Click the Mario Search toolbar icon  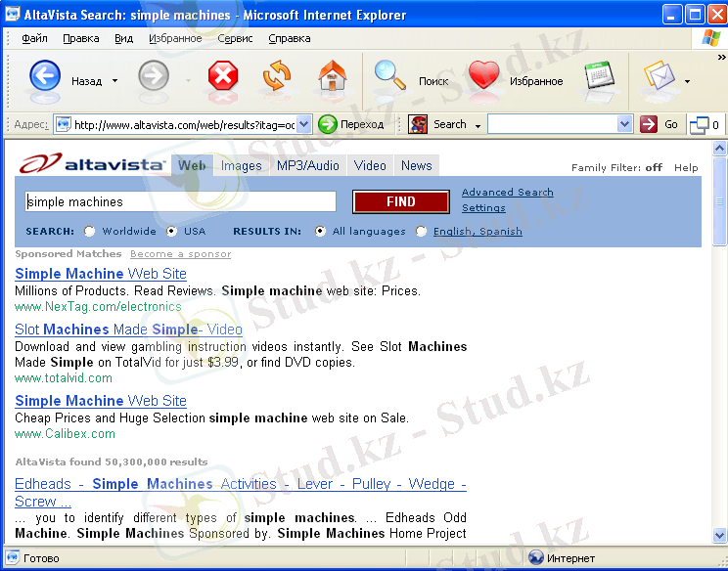click(418, 124)
